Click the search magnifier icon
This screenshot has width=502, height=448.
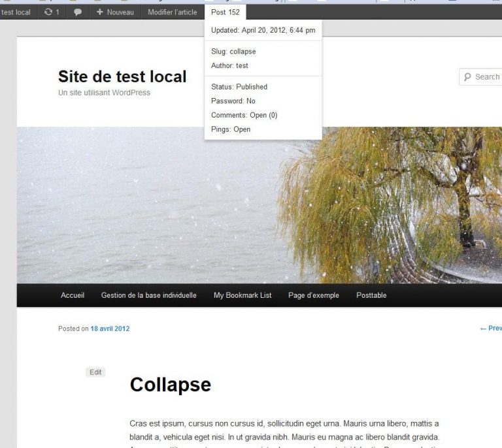(x=467, y=77)
